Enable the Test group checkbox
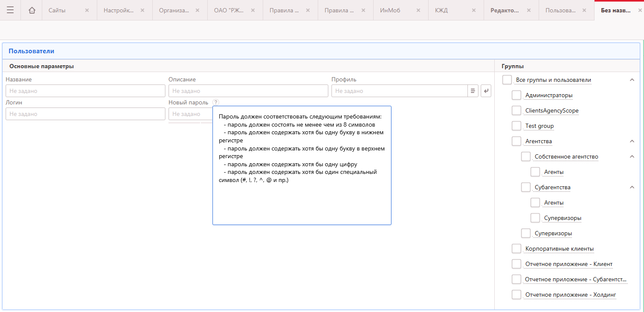The image size is (644, 312). coord(516,126)
